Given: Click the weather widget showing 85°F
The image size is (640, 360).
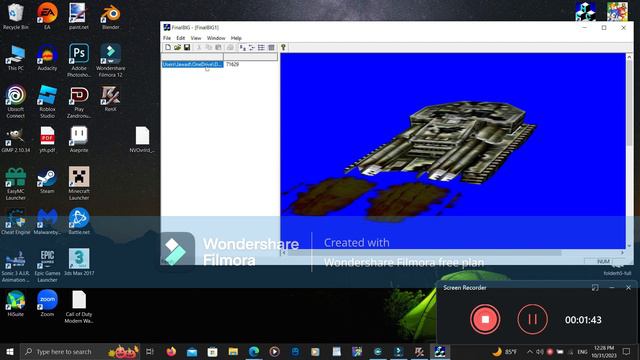Looking at the screenshot, I should [504, 351].
